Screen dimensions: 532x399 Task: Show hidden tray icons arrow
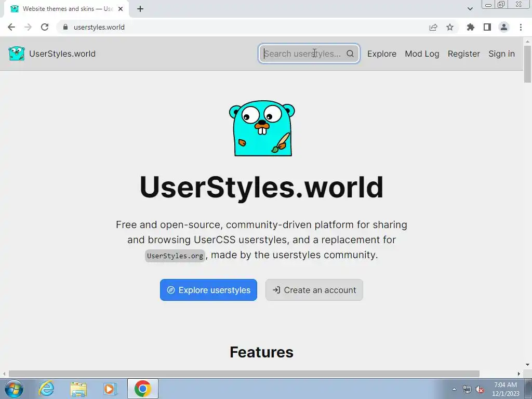(454, 389)
